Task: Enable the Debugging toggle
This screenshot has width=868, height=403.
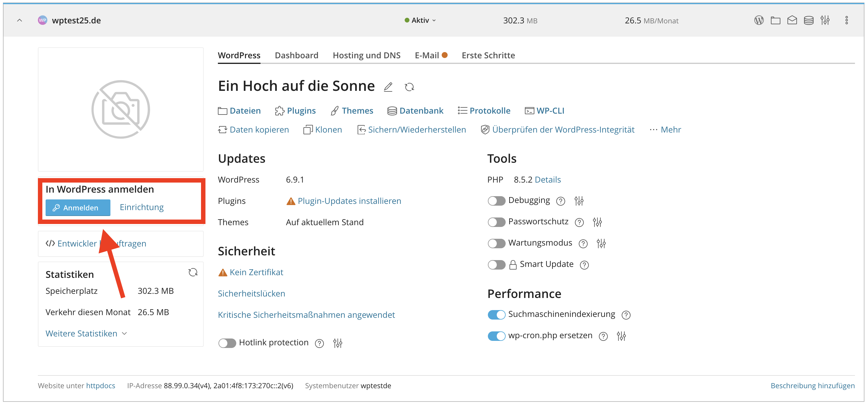Action: [x=496, y=201]
